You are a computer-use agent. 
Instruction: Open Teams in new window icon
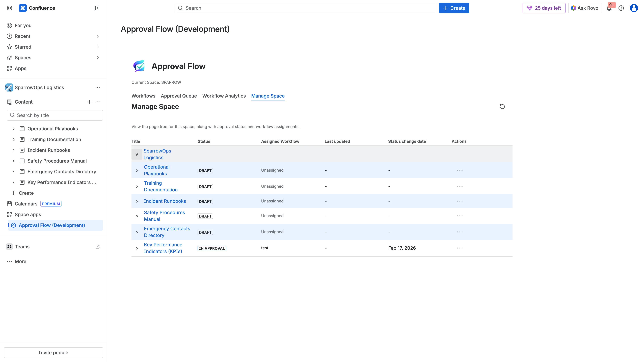point(97,247)
